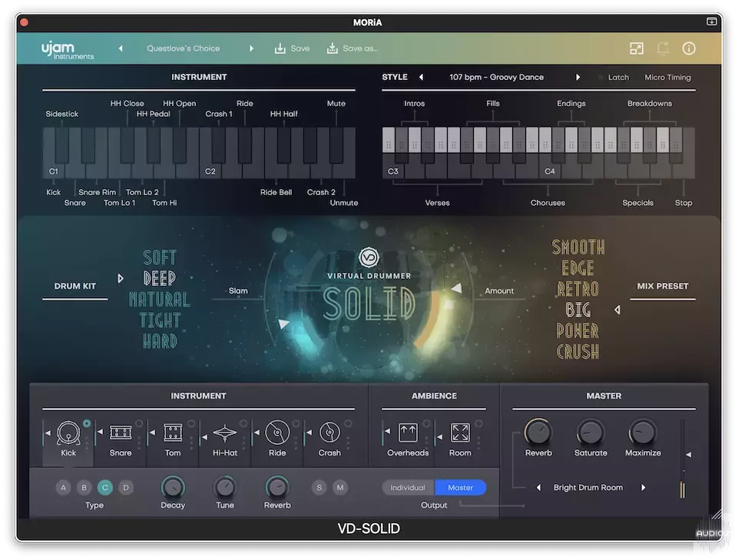Screen dimensions: 738x560
Task: Select the Room ambience icon
Action: point(460,432)
